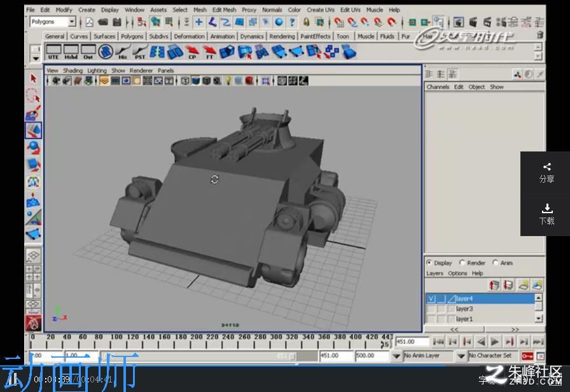
Task: Click the Out shelf button
Action: [x=88, y=52]
